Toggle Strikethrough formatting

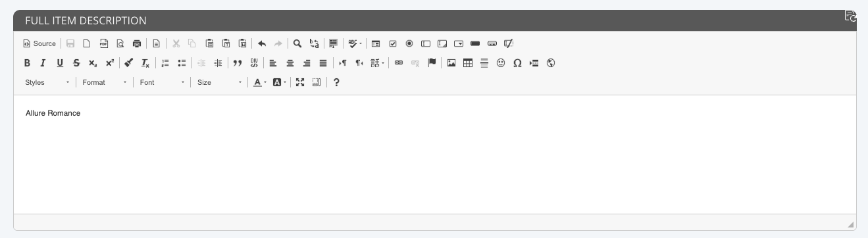point(77,63)
